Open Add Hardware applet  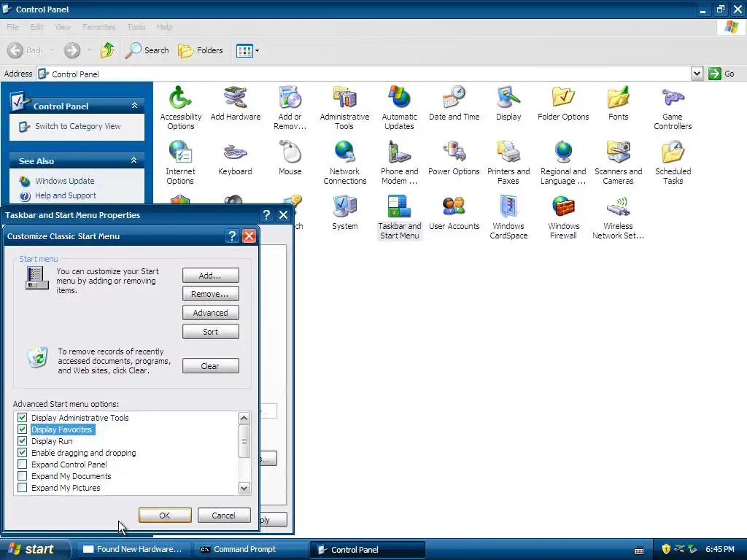[x=236, y=104]
